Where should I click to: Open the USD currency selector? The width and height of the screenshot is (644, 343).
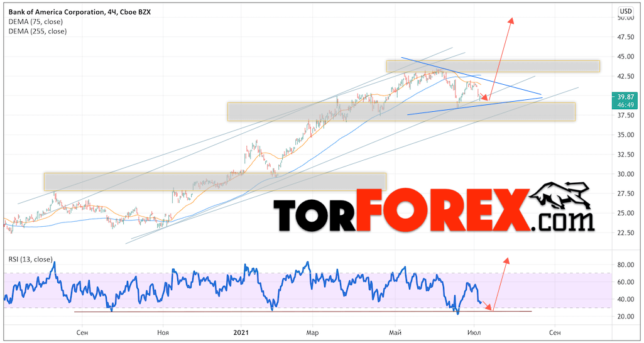626,11
